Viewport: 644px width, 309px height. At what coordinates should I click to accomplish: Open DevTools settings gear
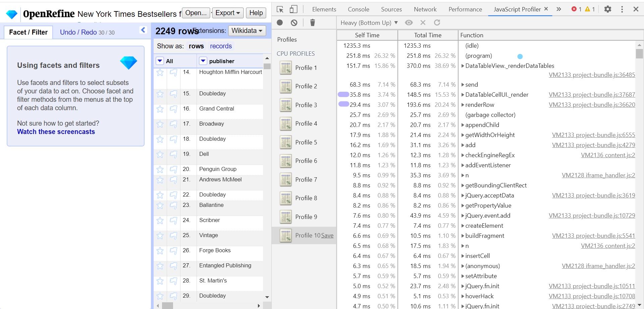pyautogui.click(x=608, y=9)
